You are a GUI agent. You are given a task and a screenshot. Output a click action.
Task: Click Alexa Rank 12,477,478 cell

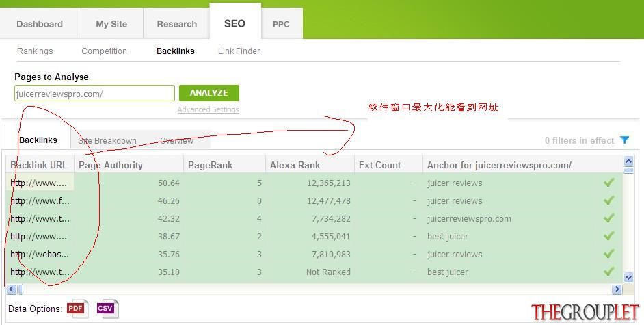(329, 201)
